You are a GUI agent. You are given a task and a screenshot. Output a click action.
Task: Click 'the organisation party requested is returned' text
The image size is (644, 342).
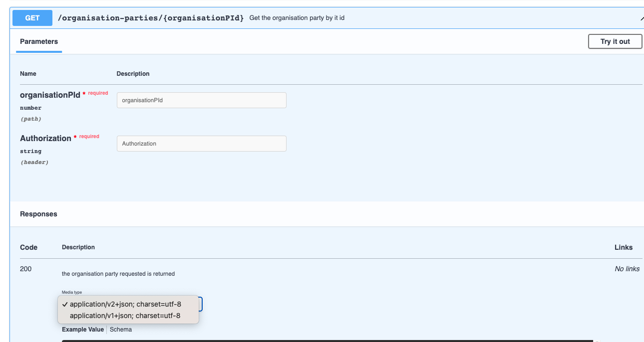118,274
